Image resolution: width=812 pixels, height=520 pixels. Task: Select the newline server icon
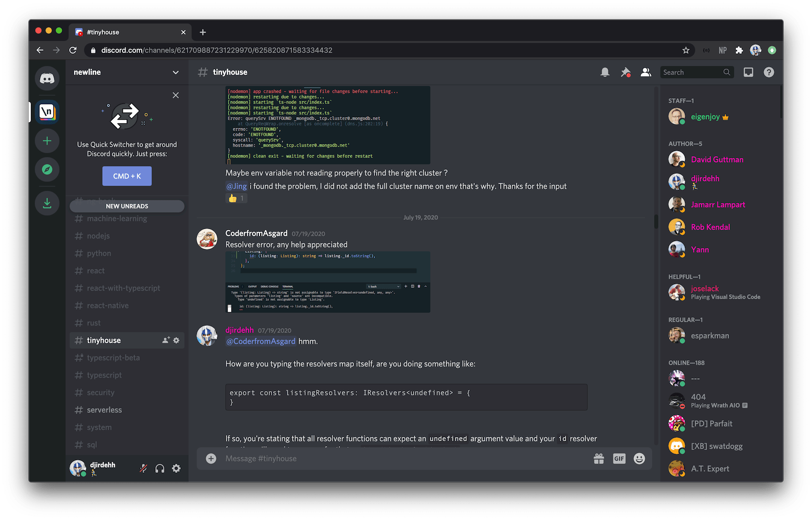point(47,112)
